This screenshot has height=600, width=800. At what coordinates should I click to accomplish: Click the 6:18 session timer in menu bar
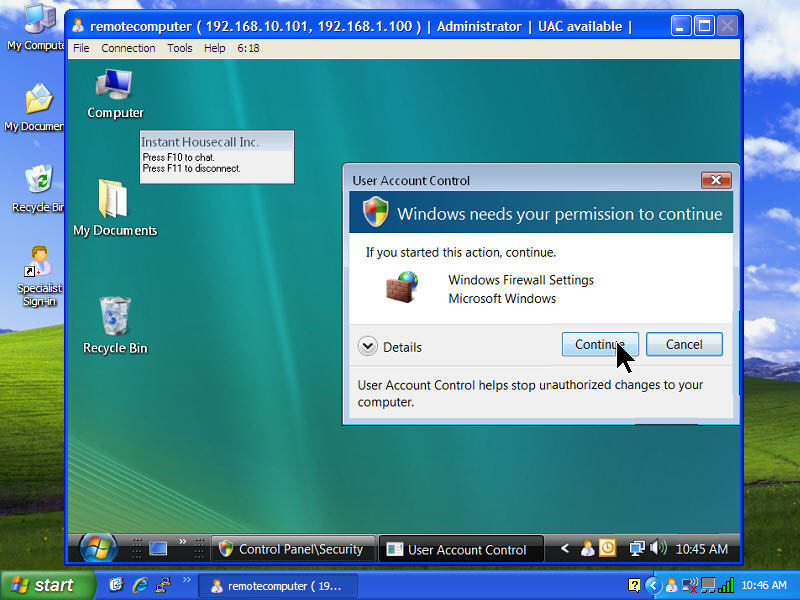(248, 48)
